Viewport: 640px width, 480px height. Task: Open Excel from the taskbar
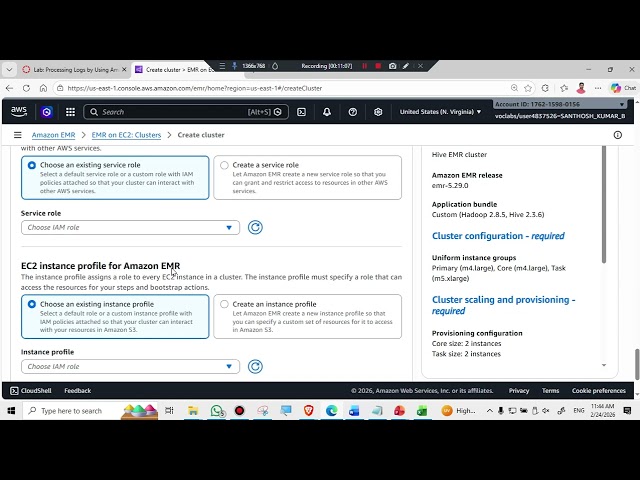coord(422,411)
